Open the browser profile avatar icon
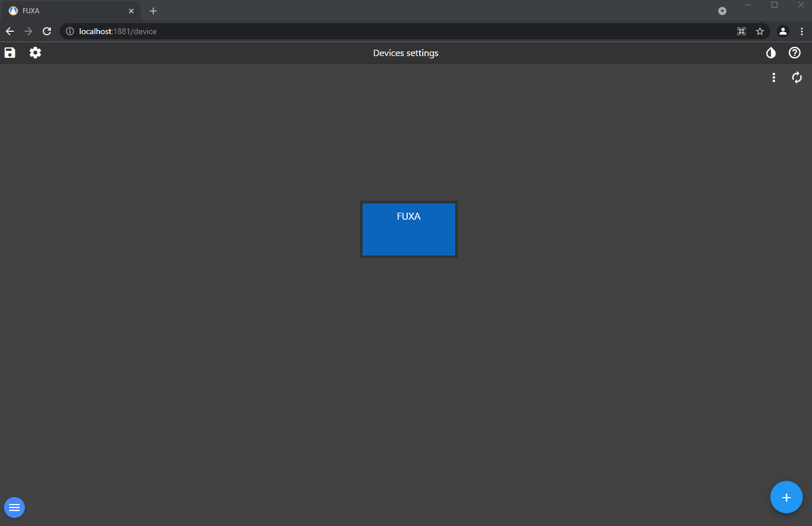Viewport: 812px width, 526px height. (x=783, y=31)
